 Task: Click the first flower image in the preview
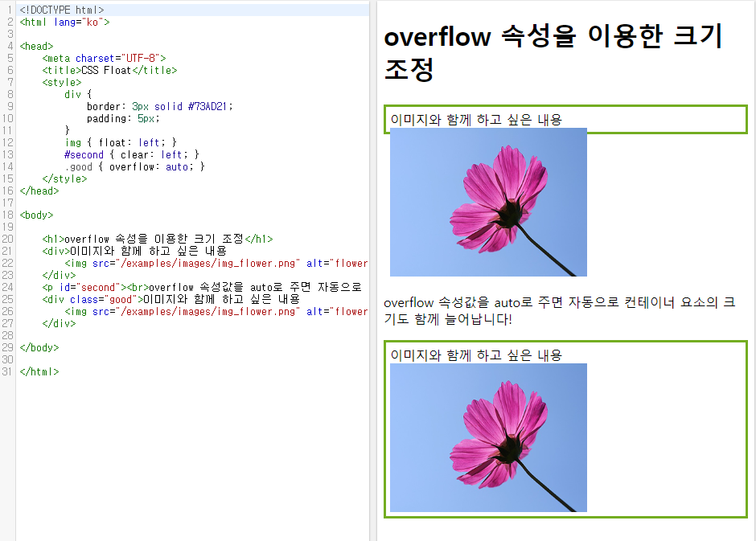tap(488, 202)
